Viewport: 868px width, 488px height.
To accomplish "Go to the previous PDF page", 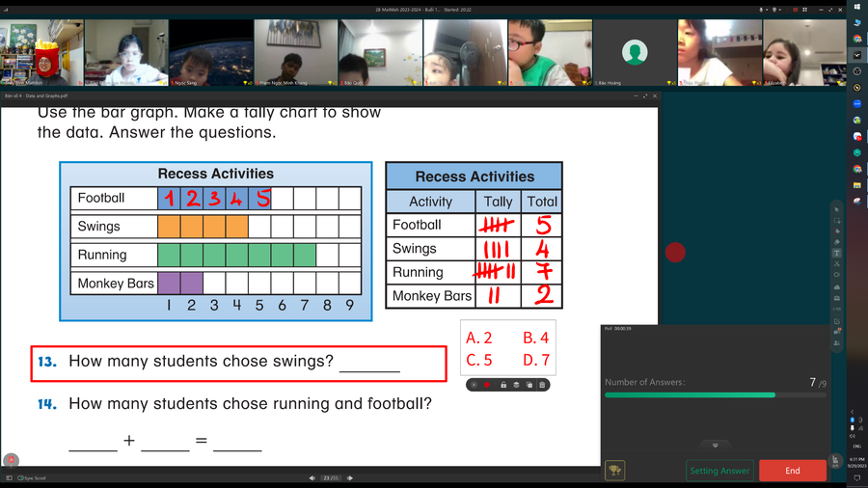I will (312, 477).
